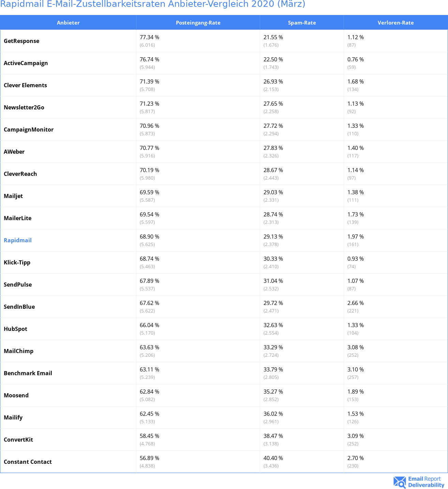
Task: Sort by Anbieter column header
Action: coord(68,23)
